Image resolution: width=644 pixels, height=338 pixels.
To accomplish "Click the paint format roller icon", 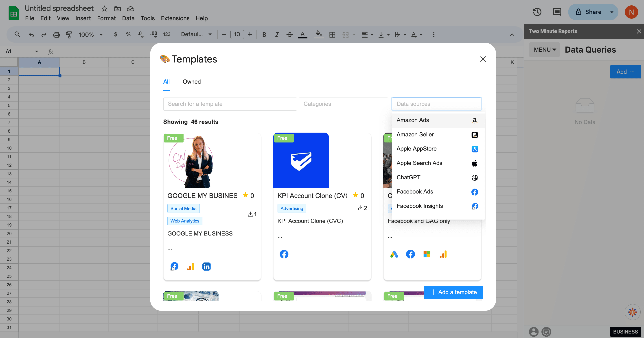I will [x=69, y=35].
